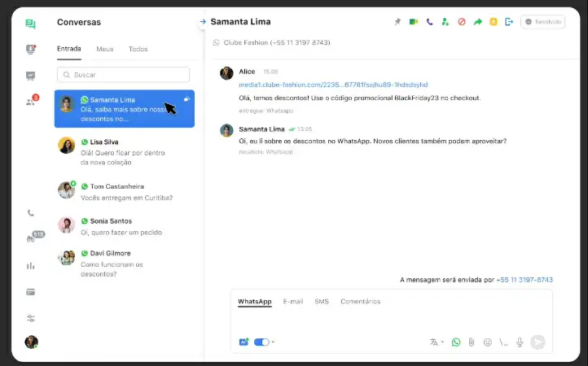Open the Tom Castanheira conversation

[125, 192]
